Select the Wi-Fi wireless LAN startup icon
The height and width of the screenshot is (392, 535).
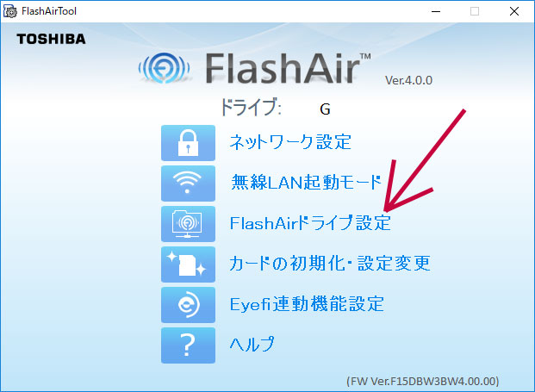click(188, 184)
